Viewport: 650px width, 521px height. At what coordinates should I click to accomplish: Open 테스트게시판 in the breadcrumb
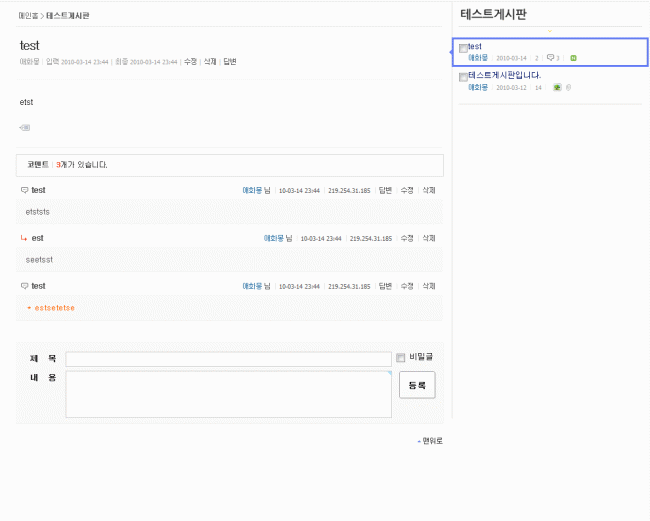click(x=67, y=16)
